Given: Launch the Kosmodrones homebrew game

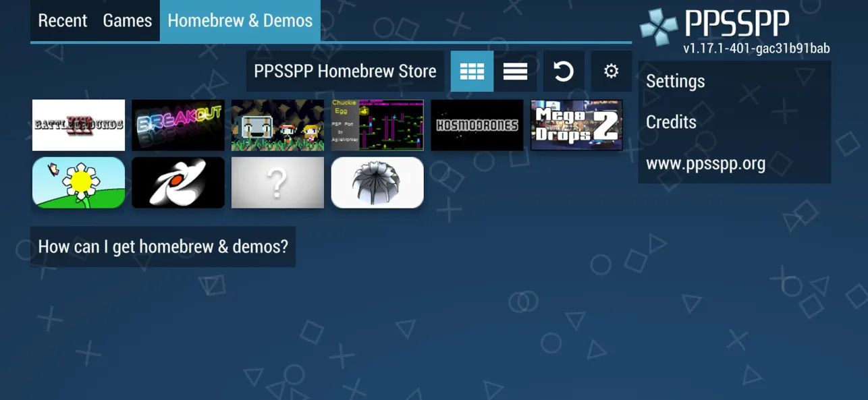Looking at the screenshot, I should (477, 125).
